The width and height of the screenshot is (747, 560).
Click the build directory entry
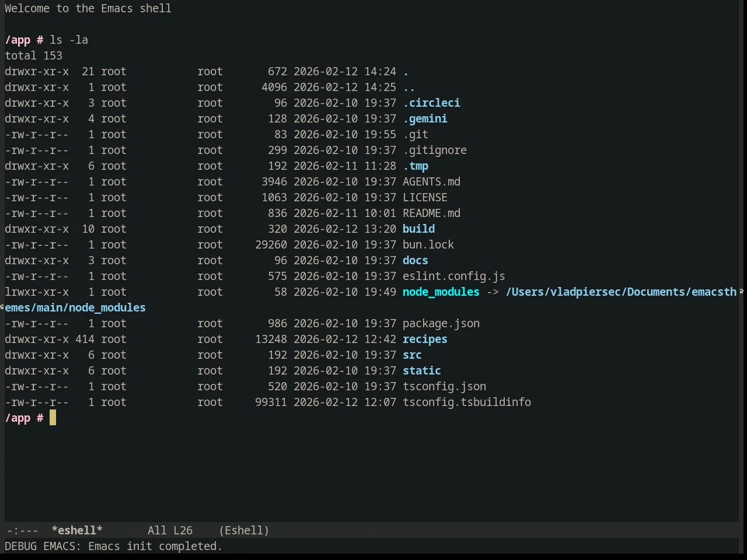pyautogui.click(x=418, y=229)
